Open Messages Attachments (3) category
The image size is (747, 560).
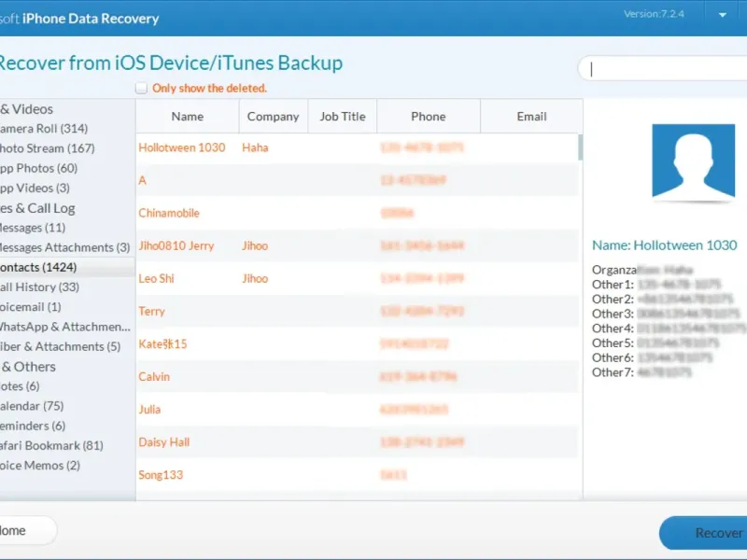(64, 247)
